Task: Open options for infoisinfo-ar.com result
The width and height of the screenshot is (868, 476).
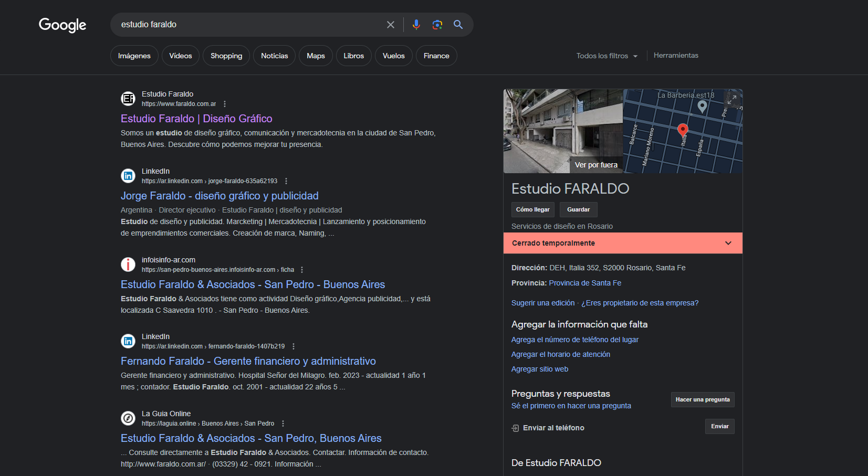Action: pos(302,270)
